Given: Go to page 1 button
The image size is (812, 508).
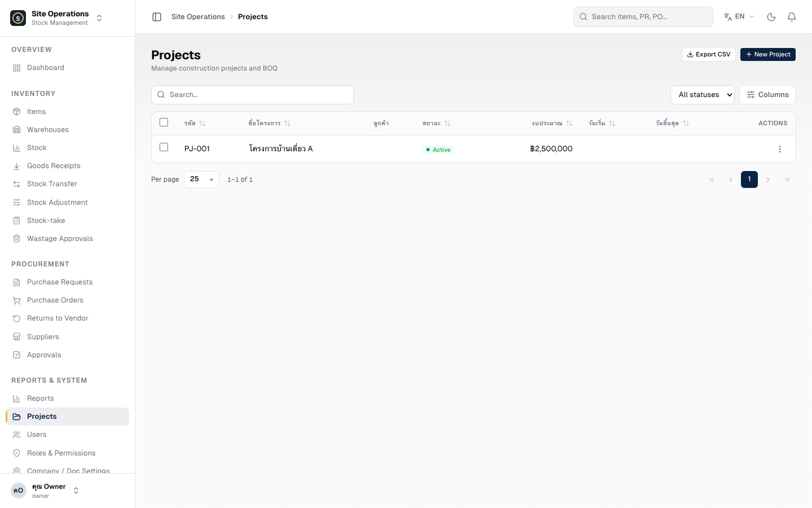Looking at the screenshot, I should [x=749, y=179].
